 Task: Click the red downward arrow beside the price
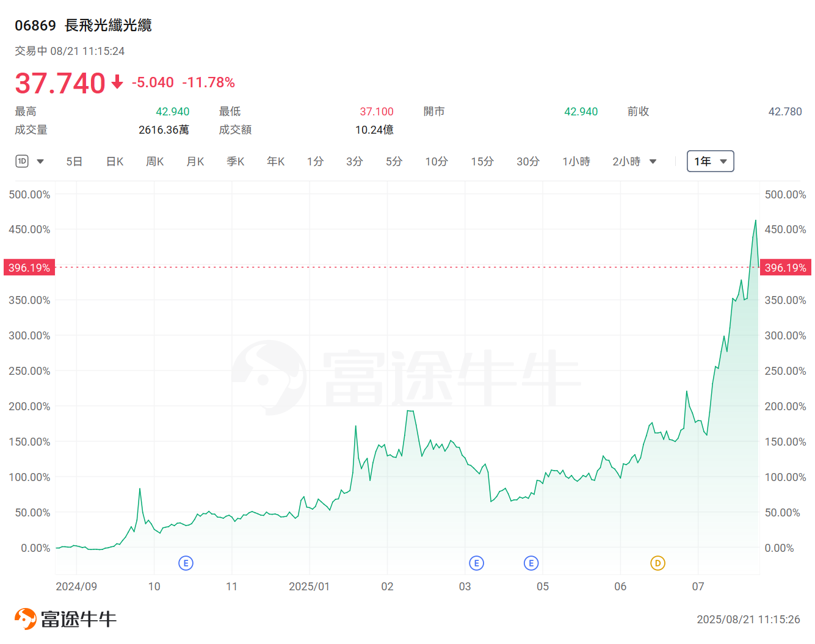click(116, 82)
